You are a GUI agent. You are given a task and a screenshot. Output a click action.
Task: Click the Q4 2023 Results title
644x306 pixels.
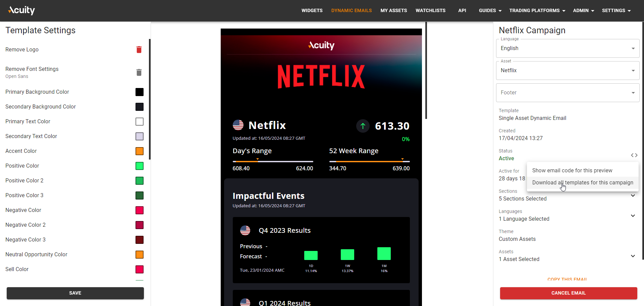(x=285, y=230)
